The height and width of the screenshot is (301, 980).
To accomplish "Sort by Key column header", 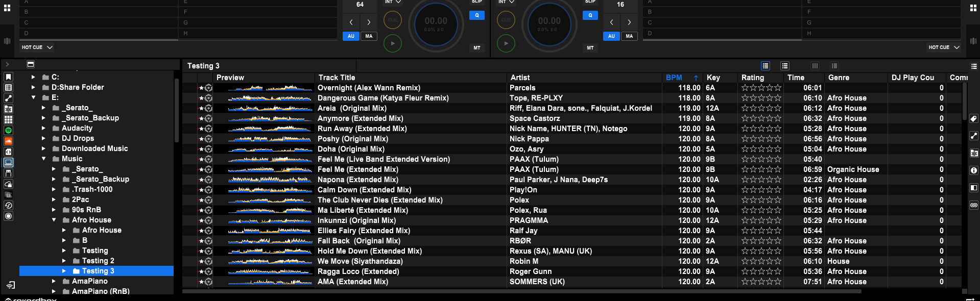I will 720,78.
